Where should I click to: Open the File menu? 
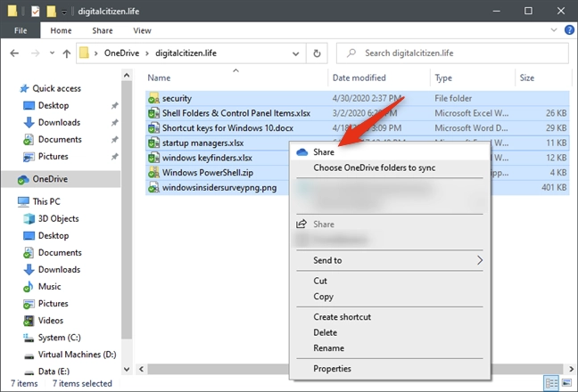pyautogui.click(x=21, y=30)
